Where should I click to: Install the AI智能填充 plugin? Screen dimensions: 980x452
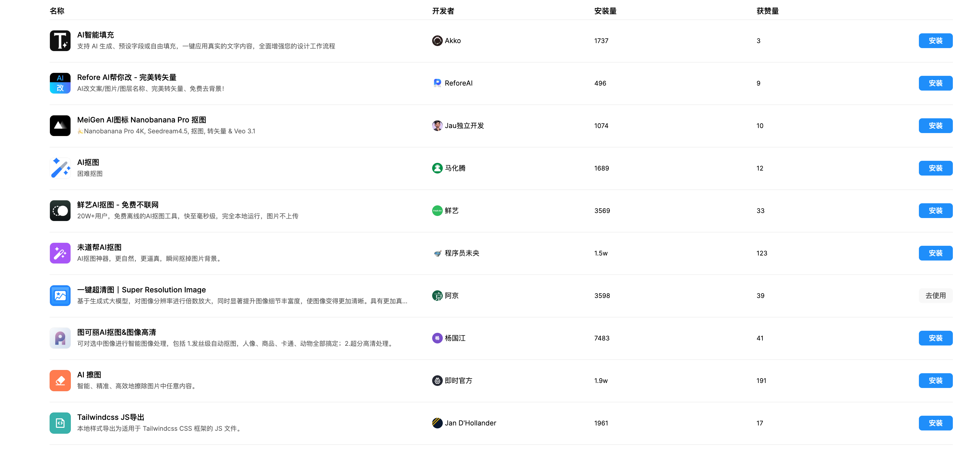(x=935, y=41)
